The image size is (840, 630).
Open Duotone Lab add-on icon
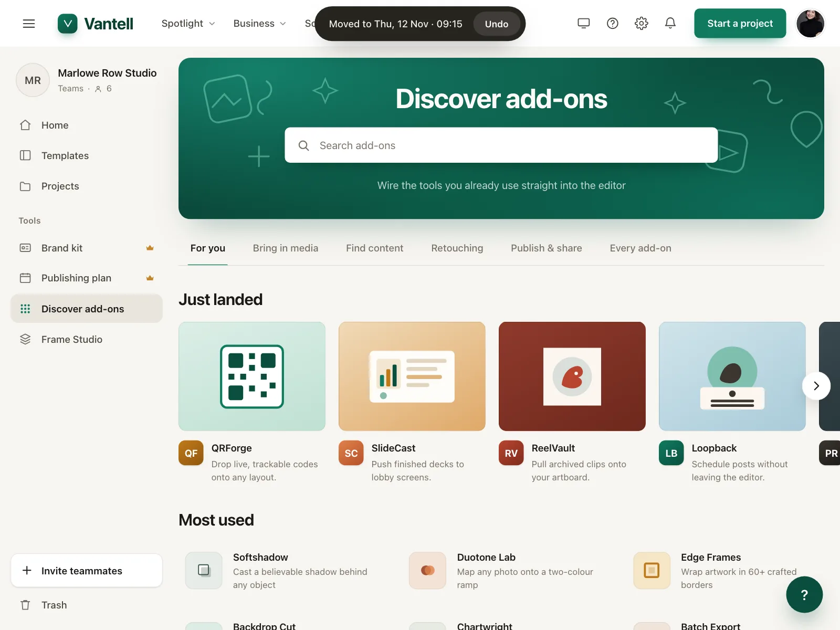click(428, 570)
